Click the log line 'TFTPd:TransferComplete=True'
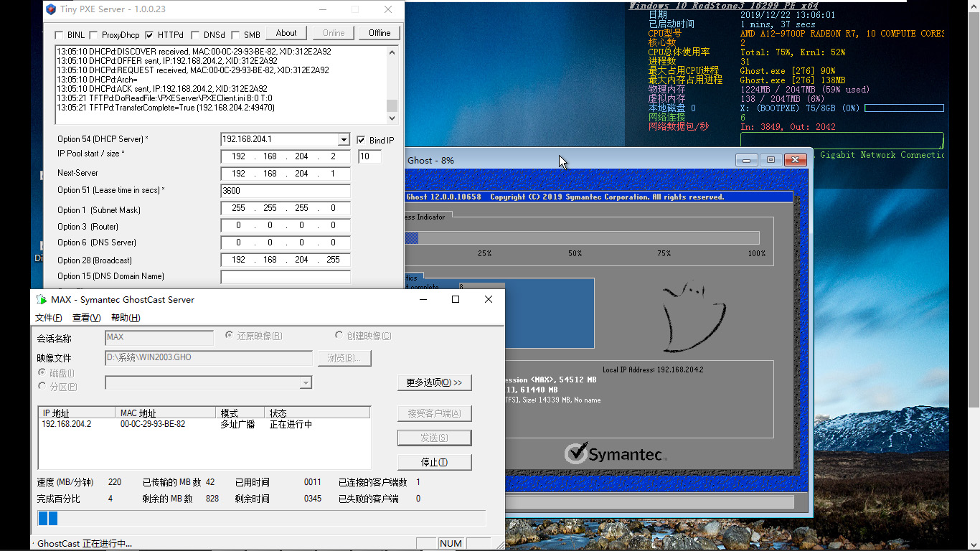 click(165, 108)
